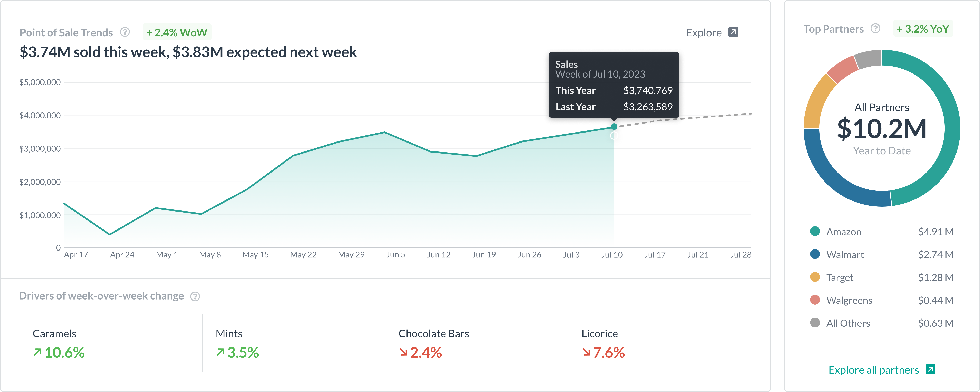Click the Explore arrow icon
Screen dimensions: 980x392
click(x=733, y=32)
